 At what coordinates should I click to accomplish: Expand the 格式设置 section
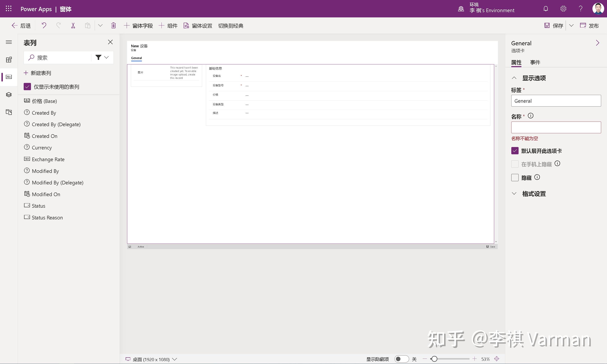point(514,194)
